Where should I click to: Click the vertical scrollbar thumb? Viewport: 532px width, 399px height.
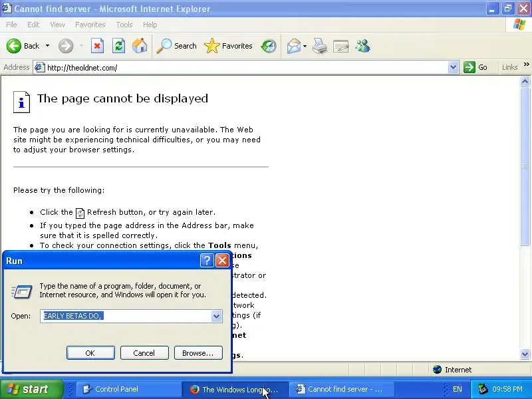click(x=525, y=166)
